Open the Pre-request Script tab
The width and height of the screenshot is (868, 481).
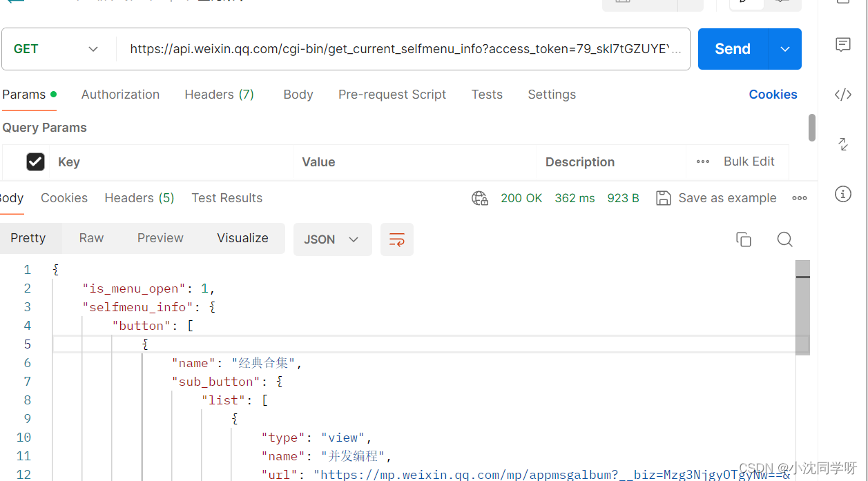coord(392,95)
